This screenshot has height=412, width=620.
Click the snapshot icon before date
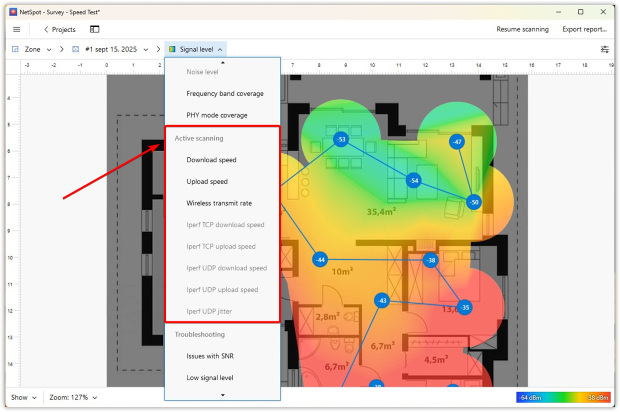click(76, 49)
